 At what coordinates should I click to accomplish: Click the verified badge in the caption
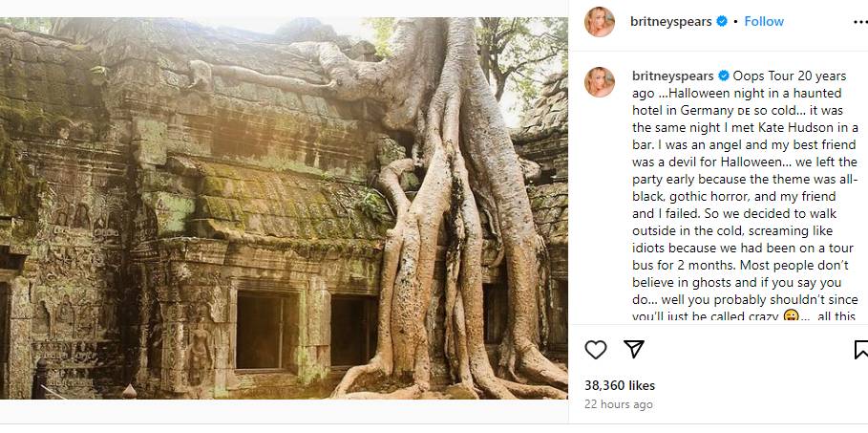pyautogui.click(x=723, y=75)
